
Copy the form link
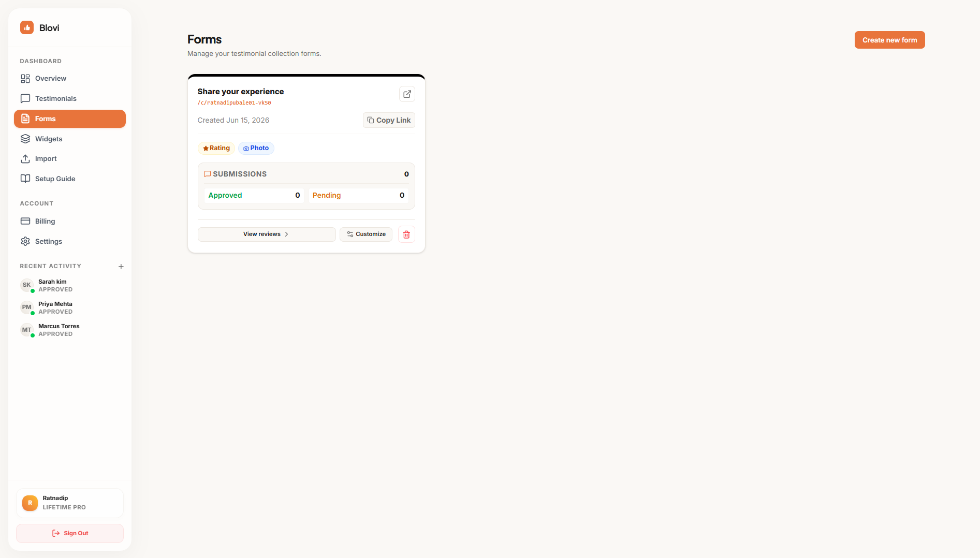point(389,120)
